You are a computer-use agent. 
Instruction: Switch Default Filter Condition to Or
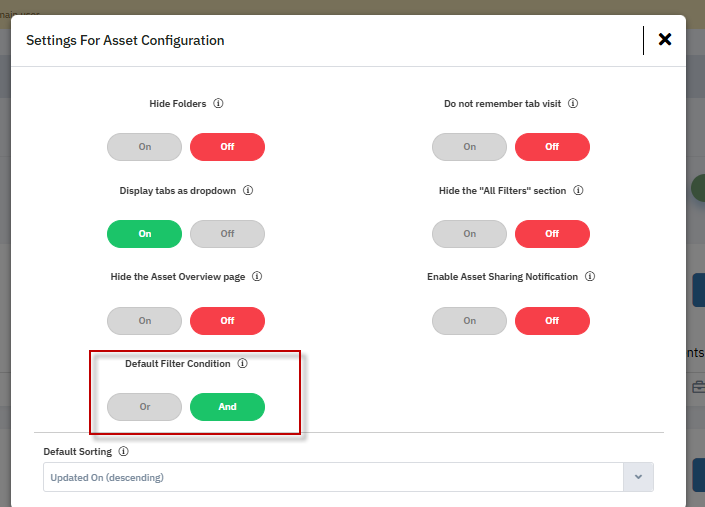click(x=145, y=407)
